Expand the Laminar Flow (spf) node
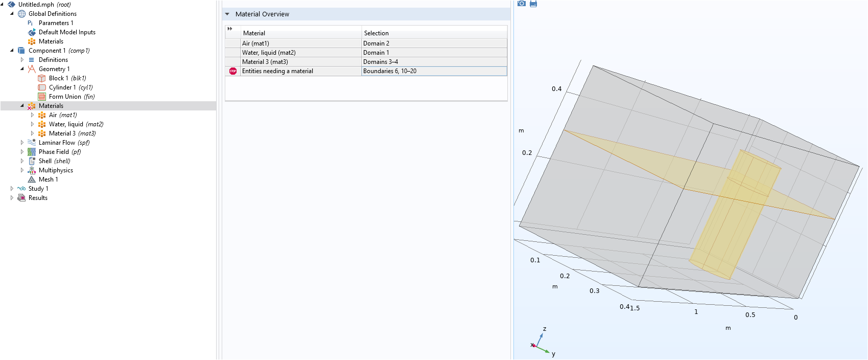 point(22,143)
